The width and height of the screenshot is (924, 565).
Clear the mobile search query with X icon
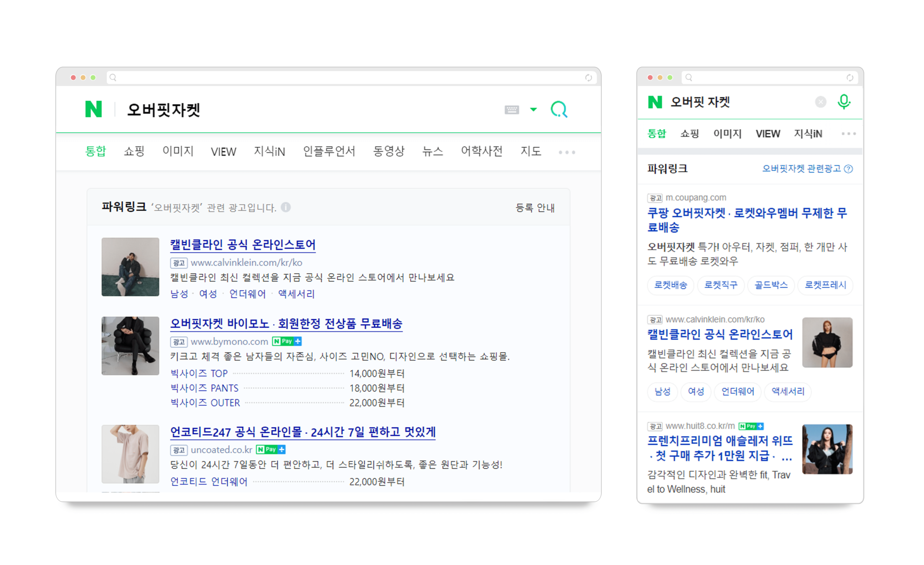(x=821, y=102)
